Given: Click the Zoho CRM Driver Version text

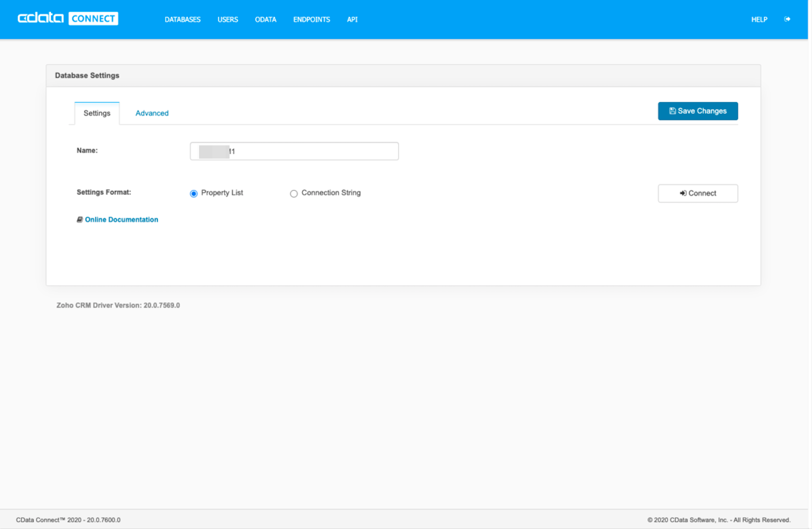Looking at the screenshot, I should [118, 306].
